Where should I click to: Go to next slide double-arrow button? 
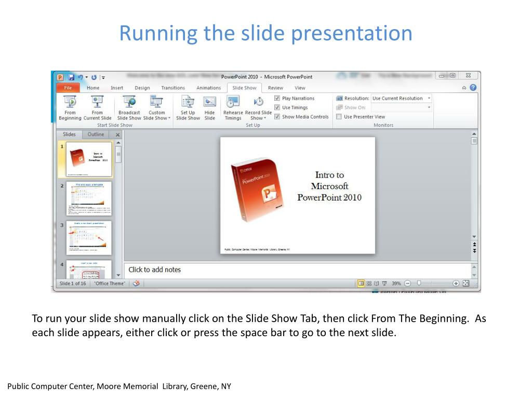474,251
